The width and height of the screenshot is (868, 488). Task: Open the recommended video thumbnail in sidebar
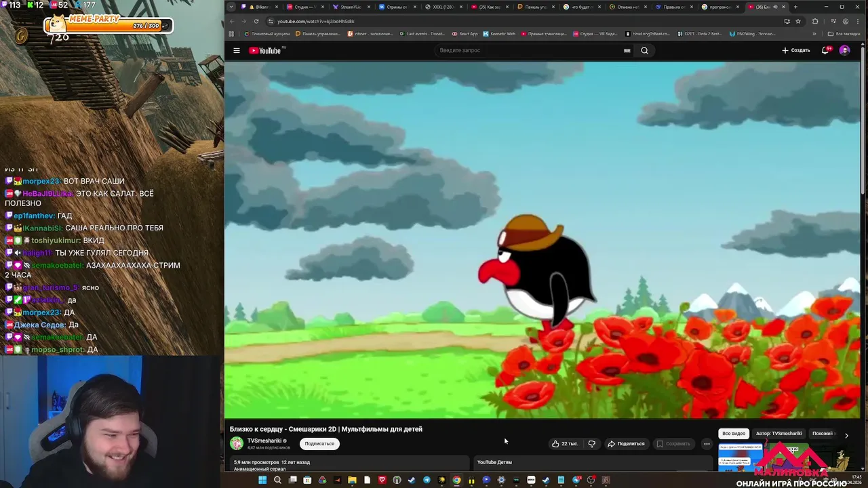pyautogui.click(x=741, y=457)
